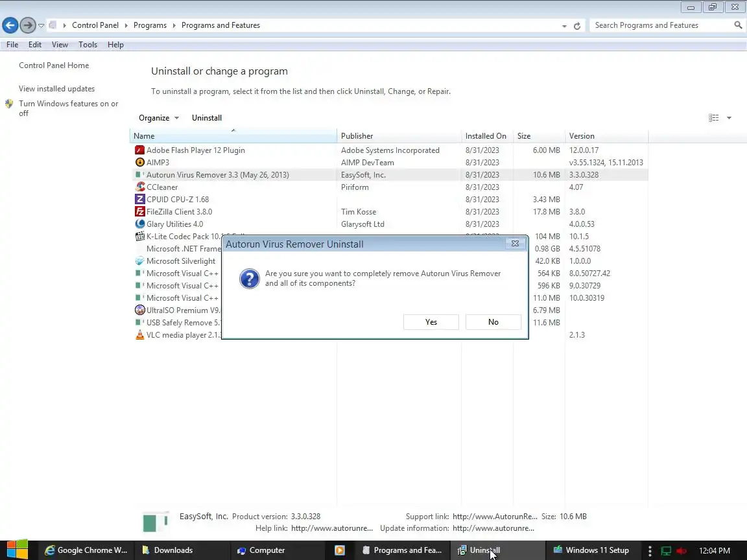Click the refresh icon in address bar
This screenshot has width=747, height=560.
pyautogui.click(x=577, y=26)
